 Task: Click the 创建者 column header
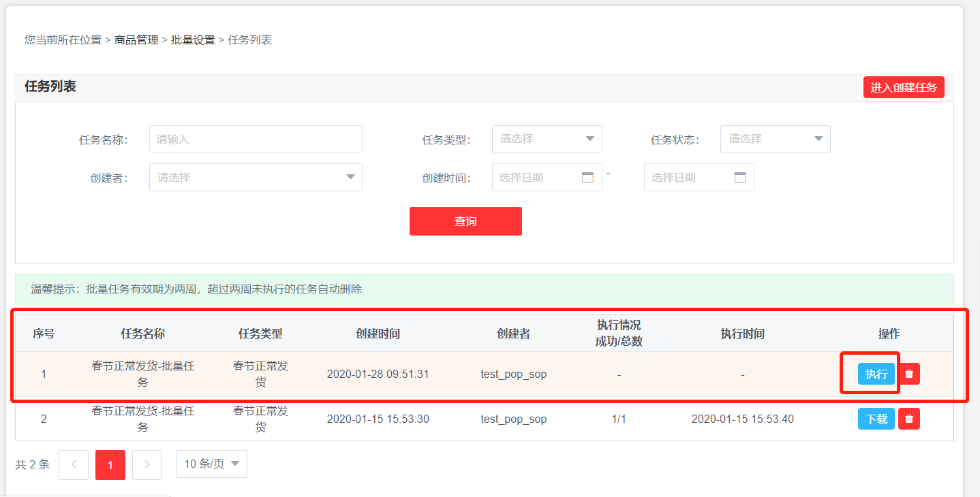pyautogui.click(x=514, y=334)
